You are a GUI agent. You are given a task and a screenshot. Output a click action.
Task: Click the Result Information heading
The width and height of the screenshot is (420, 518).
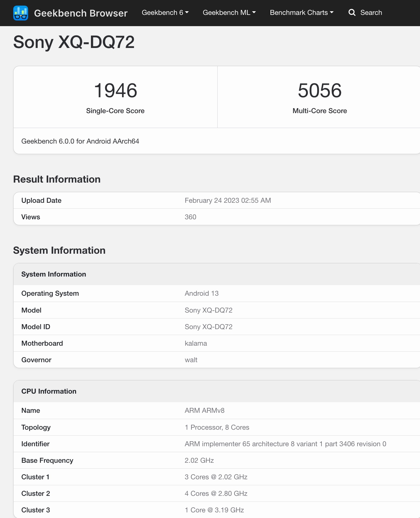tap(57, 179)
